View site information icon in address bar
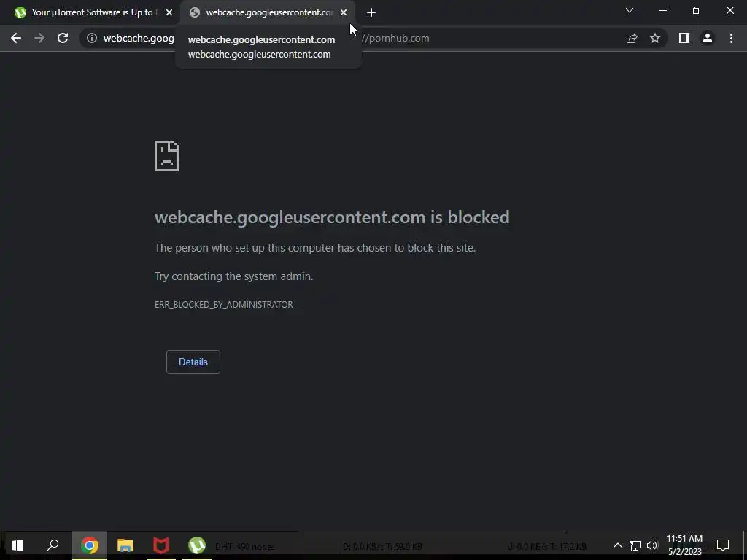This screenshot has width=747, height=560. click(x=92, y=38)
